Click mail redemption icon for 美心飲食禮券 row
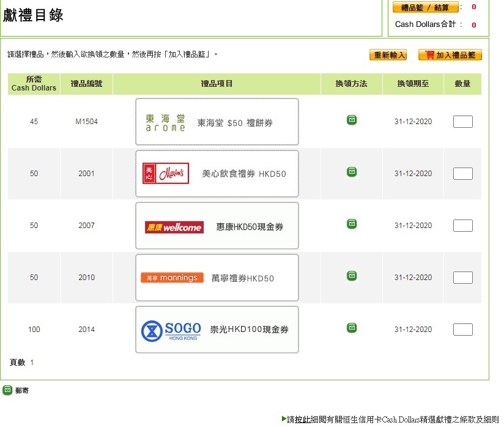Image resolution: width=504 pixels, height=428 pixels. click(352, 172)
